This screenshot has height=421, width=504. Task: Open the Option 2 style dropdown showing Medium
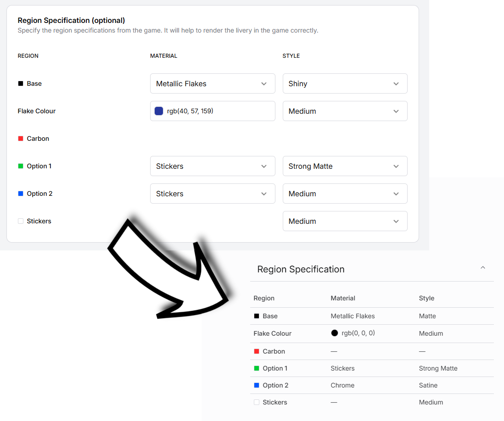coord(345,194)
